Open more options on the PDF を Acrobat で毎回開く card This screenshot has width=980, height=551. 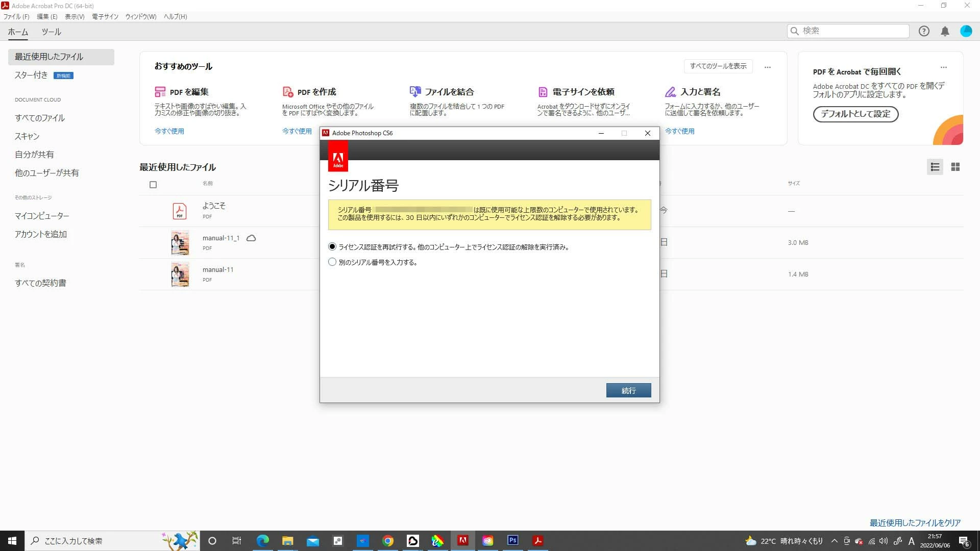pyautogui.click(x=943, y=67)
